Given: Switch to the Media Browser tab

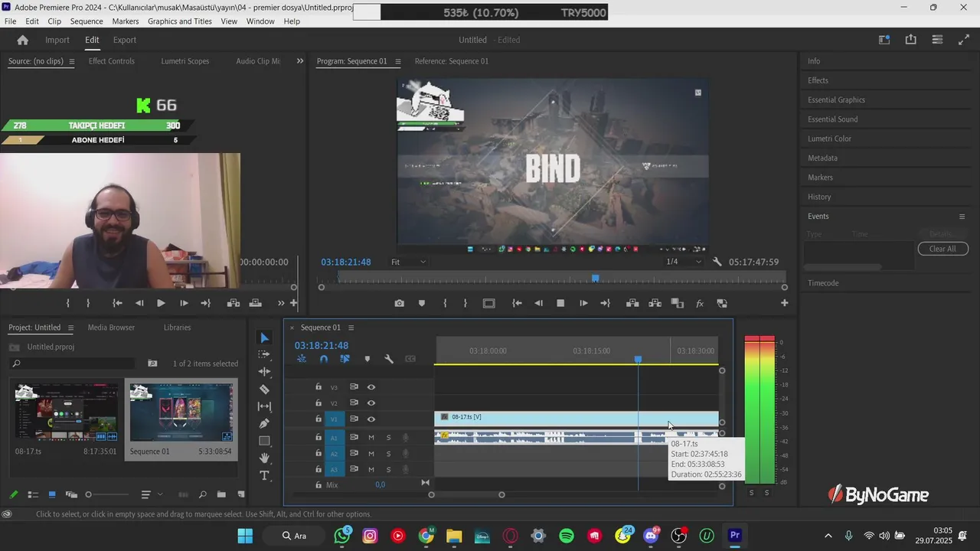Looking at the screenshot, I should [111, 328].
